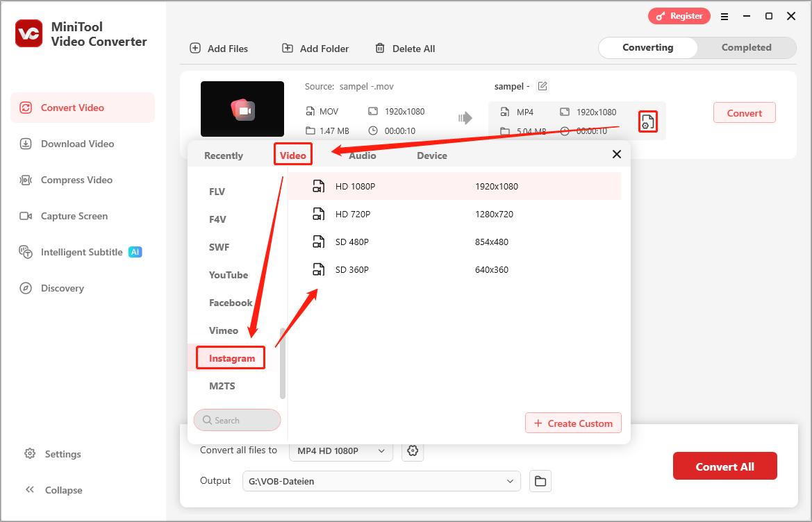This screenshot has height=522, width=812.
Task: Click the Add Folder button
Action: tap(315, 49)
